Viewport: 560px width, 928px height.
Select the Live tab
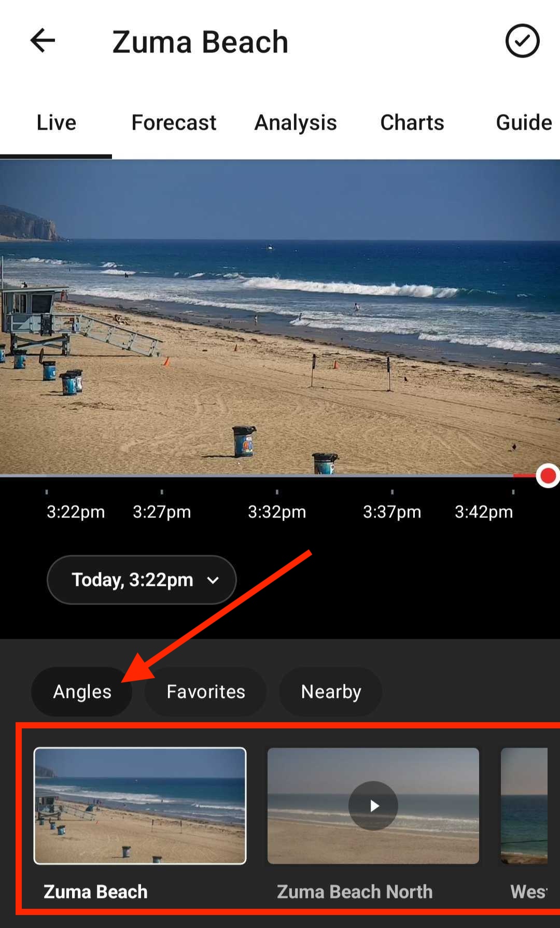(56, 123)
